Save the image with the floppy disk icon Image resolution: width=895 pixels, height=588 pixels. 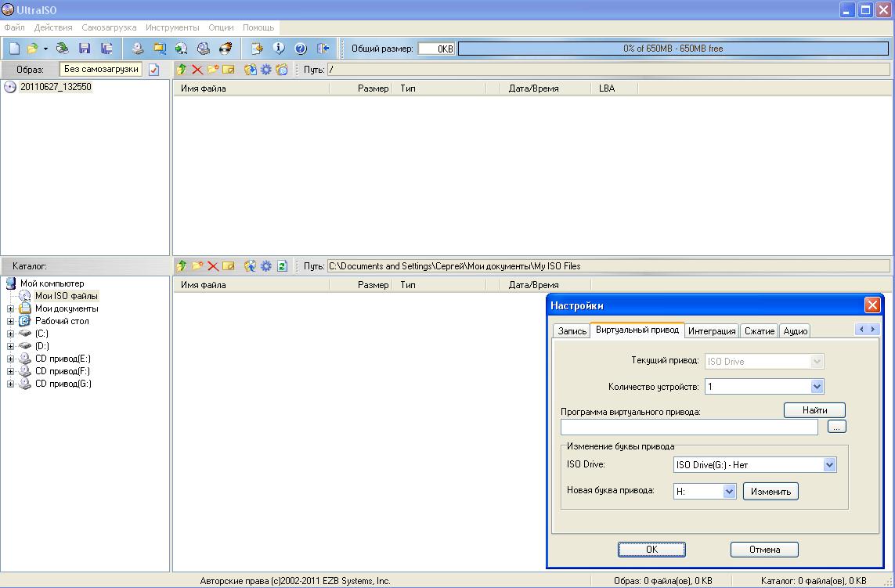pyautogui.click(x=85, y=49)
